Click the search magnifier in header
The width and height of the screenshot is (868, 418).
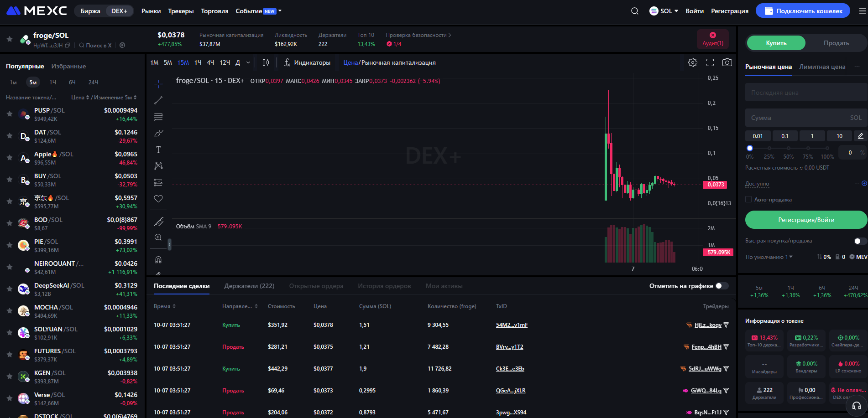point(634,11)
